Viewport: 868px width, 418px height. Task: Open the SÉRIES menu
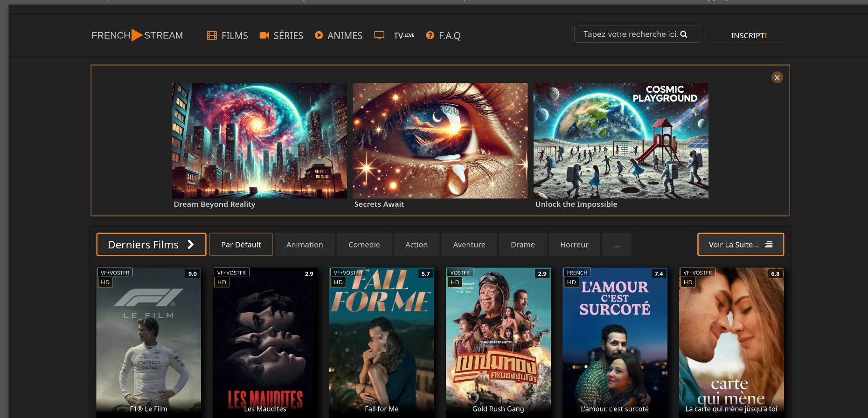pyautogui.click(x=281, y=35)
